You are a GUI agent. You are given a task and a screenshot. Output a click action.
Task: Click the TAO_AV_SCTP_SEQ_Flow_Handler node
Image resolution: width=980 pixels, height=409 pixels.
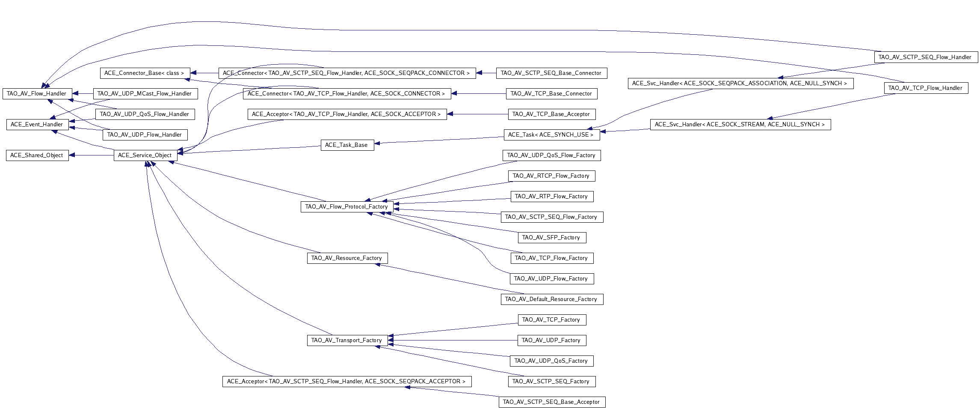click(x=925, y=57)
